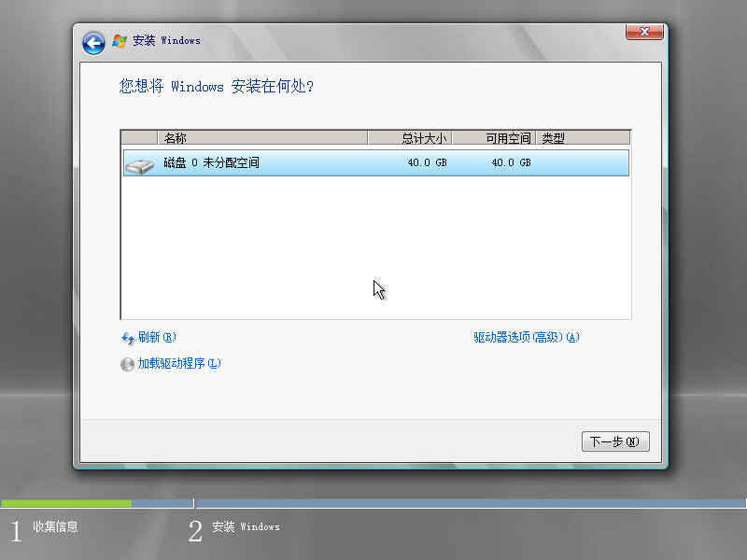Click the 类型 column header
Image resolution: width=747 pixels, height=560 pixels.
pyautogui.click(x=553, y=137)
